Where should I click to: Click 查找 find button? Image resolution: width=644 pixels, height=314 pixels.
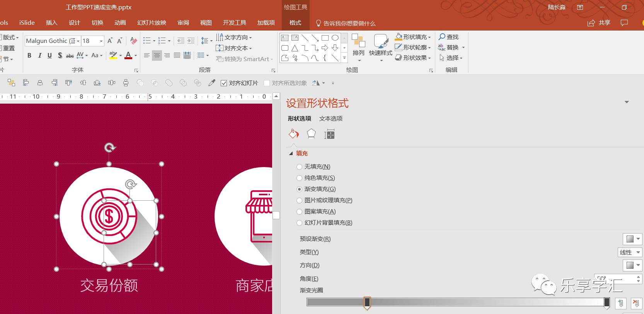pyautogui.click(x=448, y=37)
